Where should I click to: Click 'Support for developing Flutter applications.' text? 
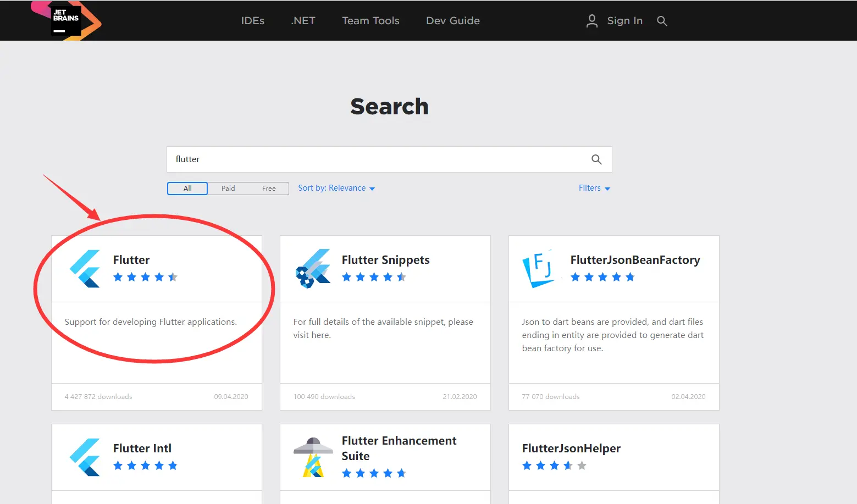tap(151, 322)
